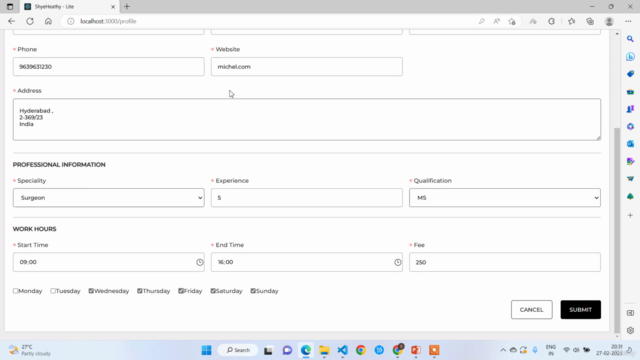
Task: Click the End Time field
Action: 307,262
